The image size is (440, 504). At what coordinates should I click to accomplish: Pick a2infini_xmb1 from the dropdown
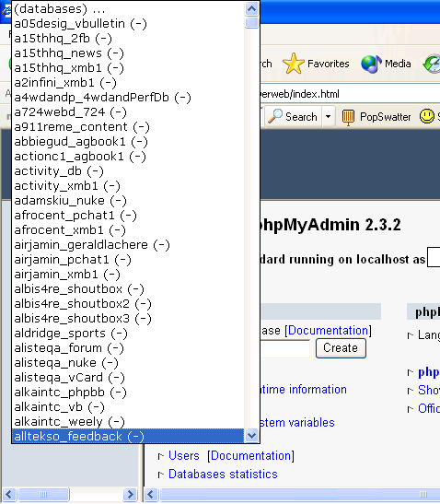pyautogui.click(x=128, y=83)
